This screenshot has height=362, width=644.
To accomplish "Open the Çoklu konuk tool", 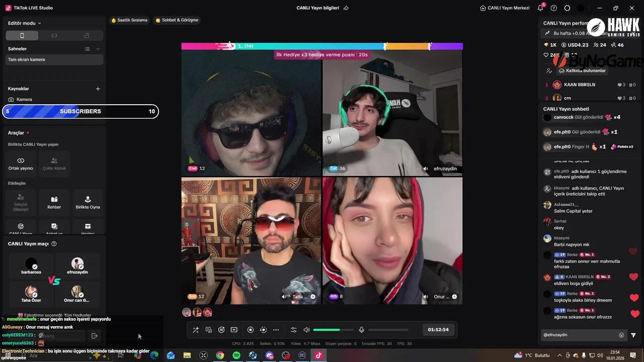I will pyautogui.click(x=54, y=164).
